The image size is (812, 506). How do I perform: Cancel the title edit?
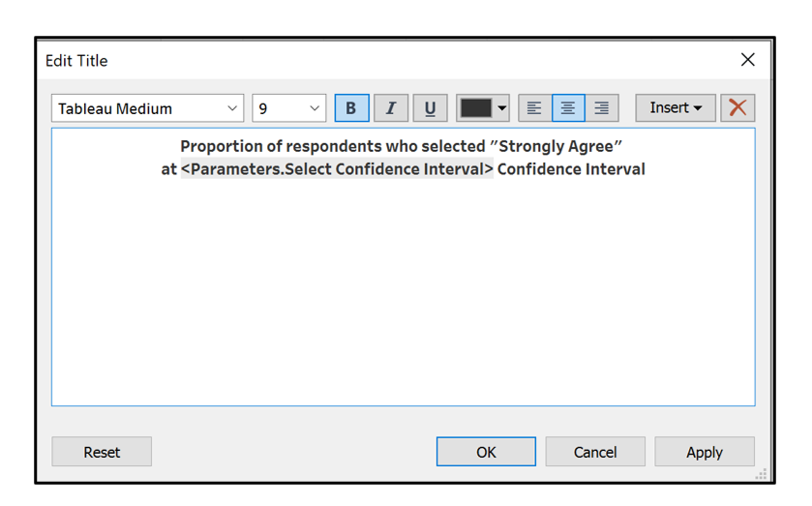pos(595,452)
